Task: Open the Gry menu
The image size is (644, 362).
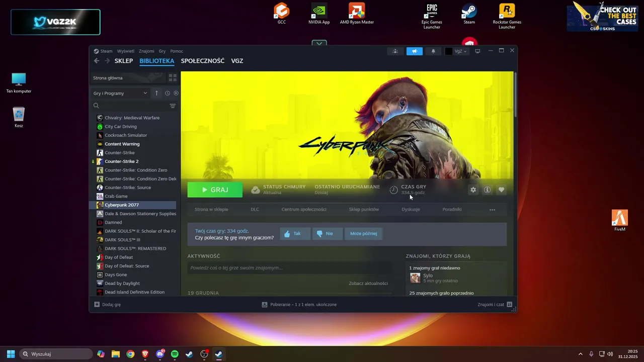Action: [x=162, y=51]
